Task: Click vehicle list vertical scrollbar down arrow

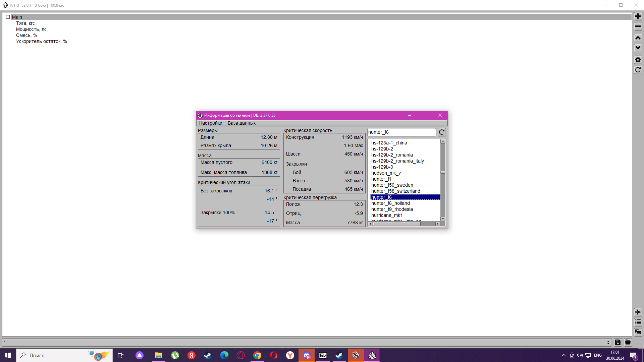Action: click(x=443, y=219)
